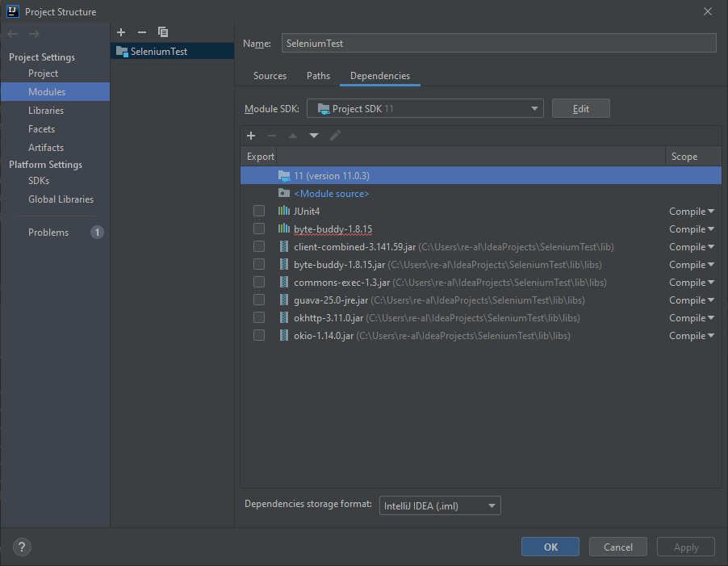
Task: Click the Edit SDK button
Action: point(581,108)
